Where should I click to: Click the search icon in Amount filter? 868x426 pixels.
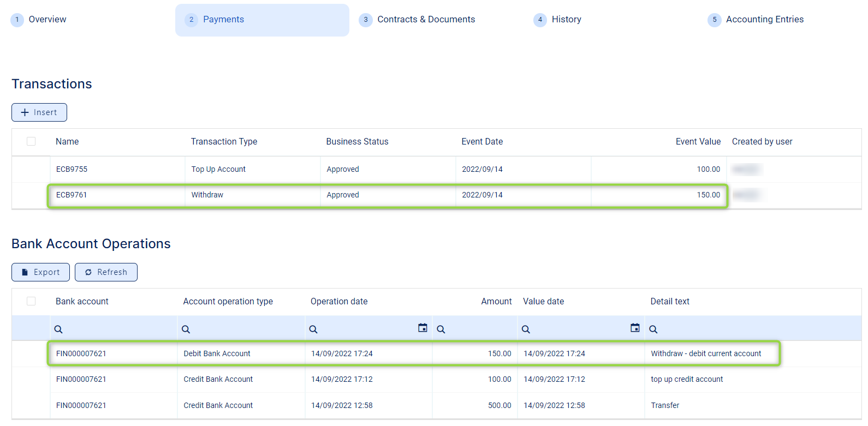pos(441,329)
